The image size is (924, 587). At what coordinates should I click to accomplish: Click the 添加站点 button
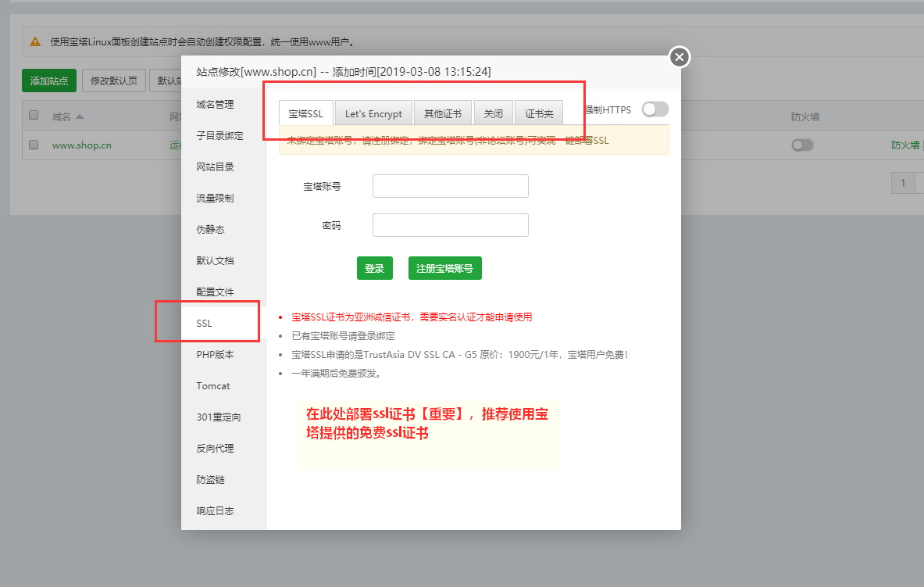(x=48, y=81)
